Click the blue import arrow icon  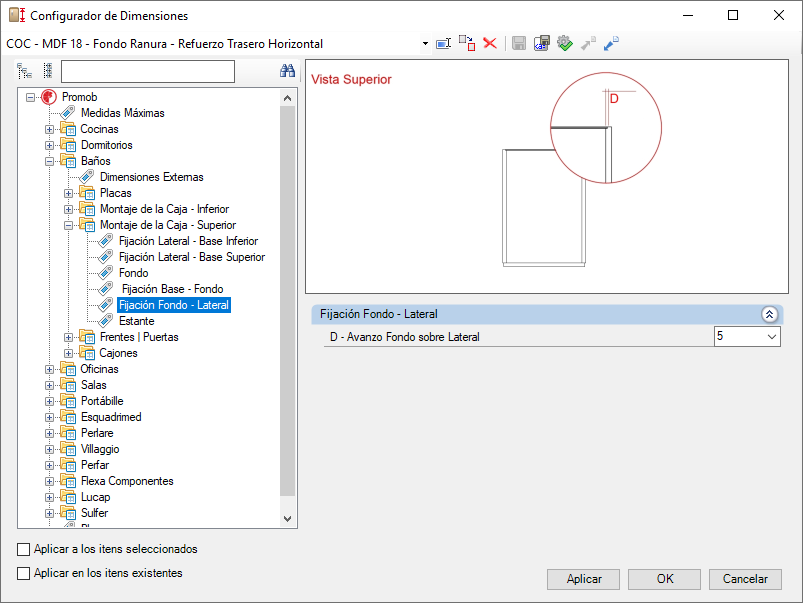(x=611, y=44)
